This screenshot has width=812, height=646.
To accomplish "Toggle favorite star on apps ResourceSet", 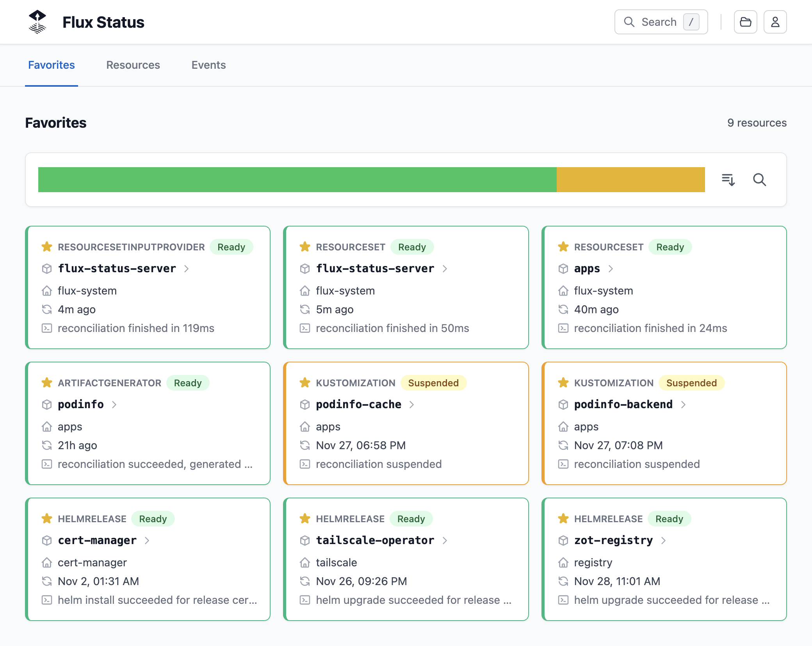I will pos(563,247).
